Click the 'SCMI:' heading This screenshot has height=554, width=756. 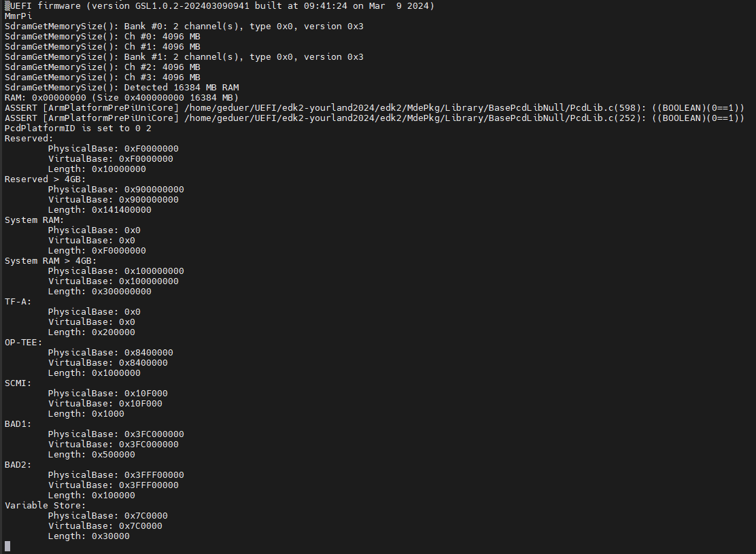coord(18,383)
